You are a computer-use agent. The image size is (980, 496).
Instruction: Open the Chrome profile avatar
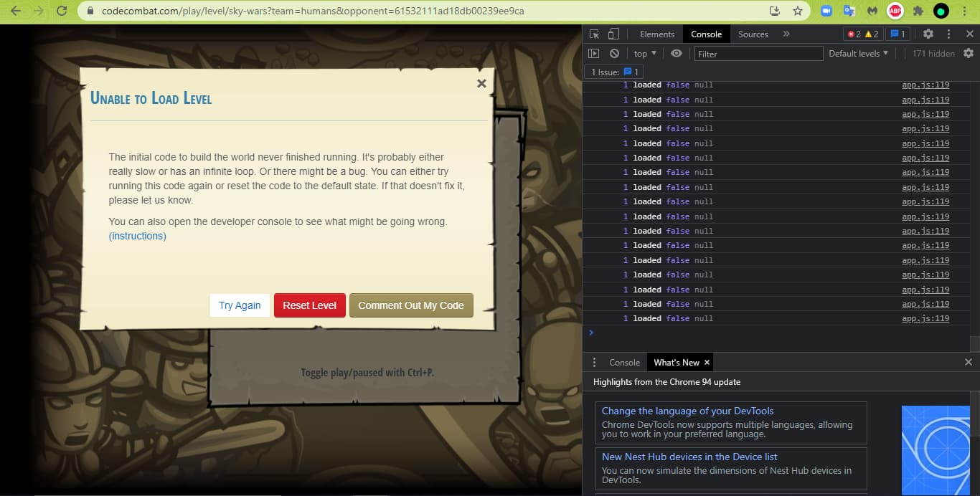click(941, 11)
